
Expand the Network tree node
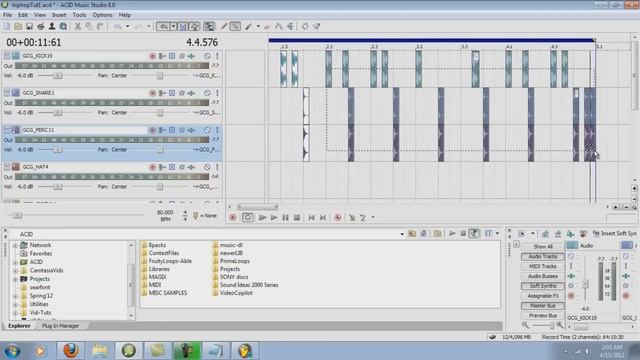click(x=15, y=245)
